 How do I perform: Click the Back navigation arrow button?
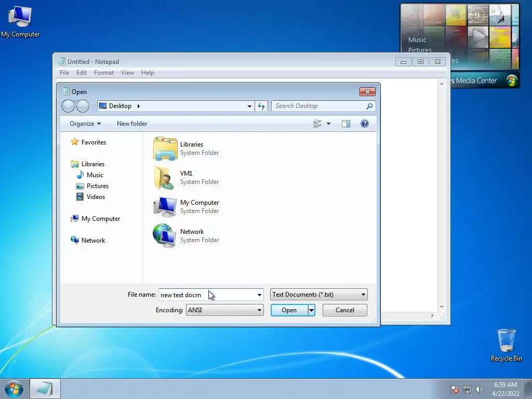coord(68,106)
